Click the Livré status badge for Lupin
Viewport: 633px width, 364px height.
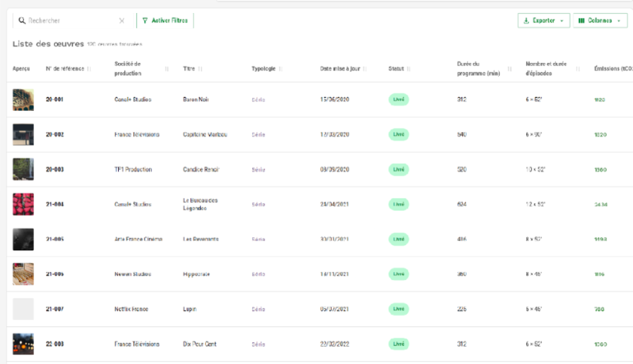399,309
